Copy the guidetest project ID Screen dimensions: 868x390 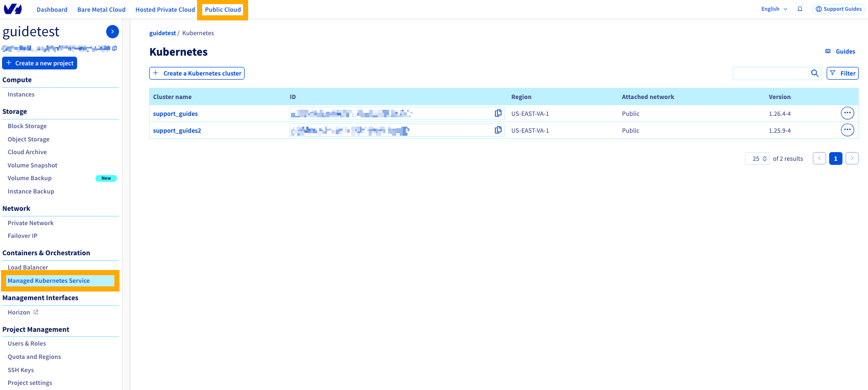114,48
